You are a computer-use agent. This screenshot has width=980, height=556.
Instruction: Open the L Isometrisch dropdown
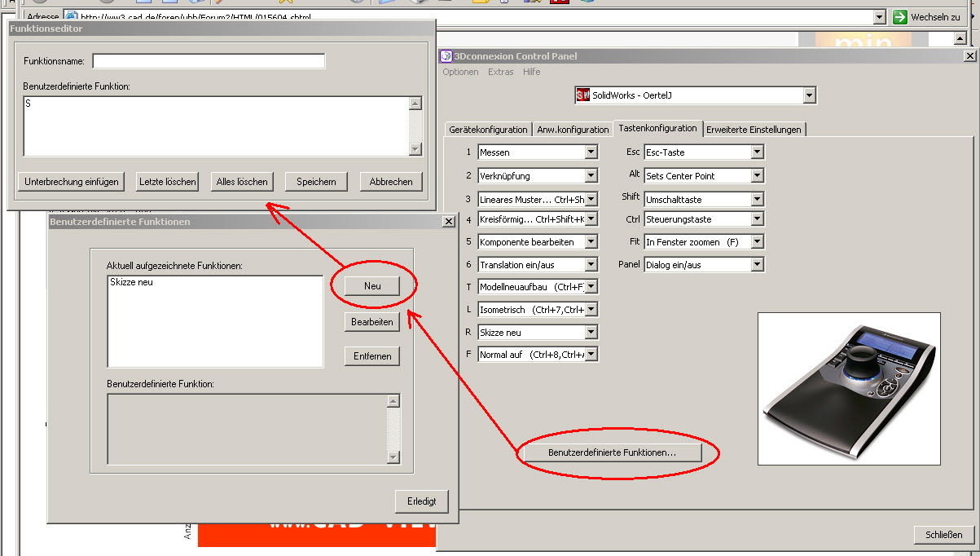coord(591,310)
